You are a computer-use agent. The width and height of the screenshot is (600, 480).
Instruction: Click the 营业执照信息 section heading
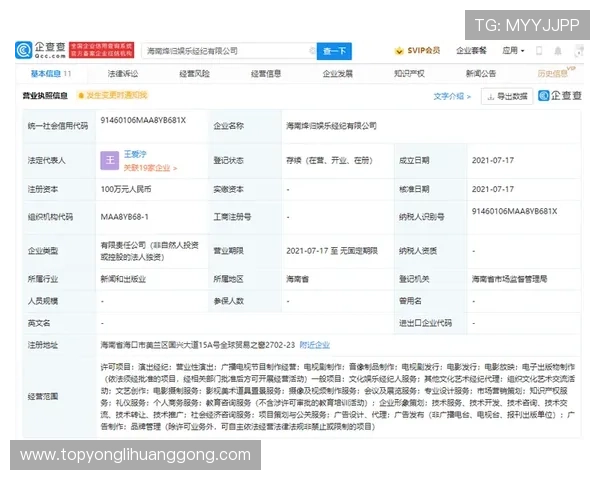point(45,96)
